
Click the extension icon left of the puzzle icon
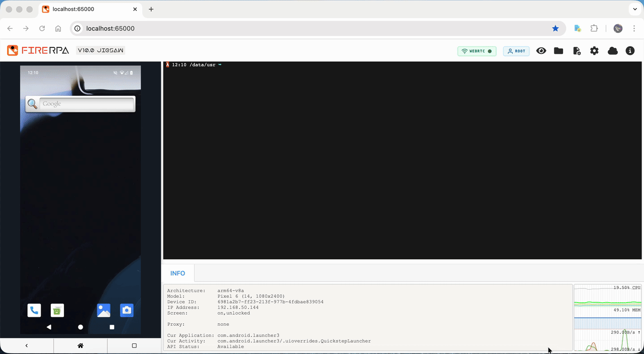coord(578,29)
